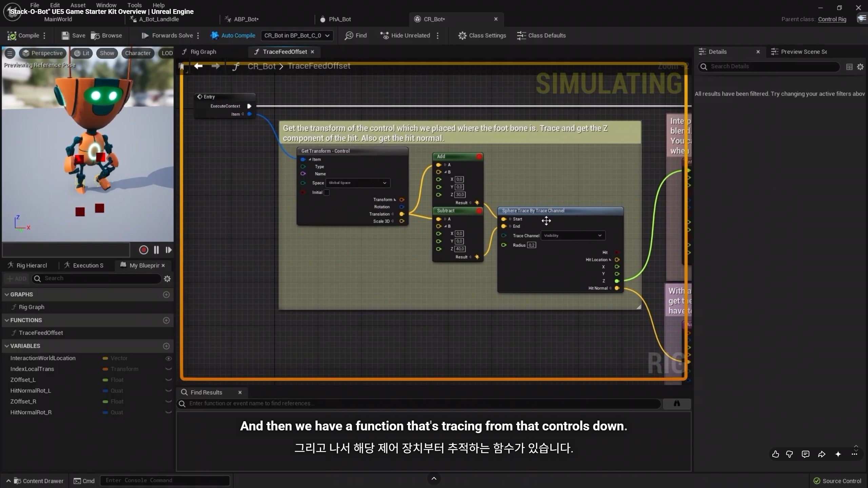Image resolution: width=868 pixels, height=488 pixels.
Task: Add new variable with plus icon
Action: point(166,346)
